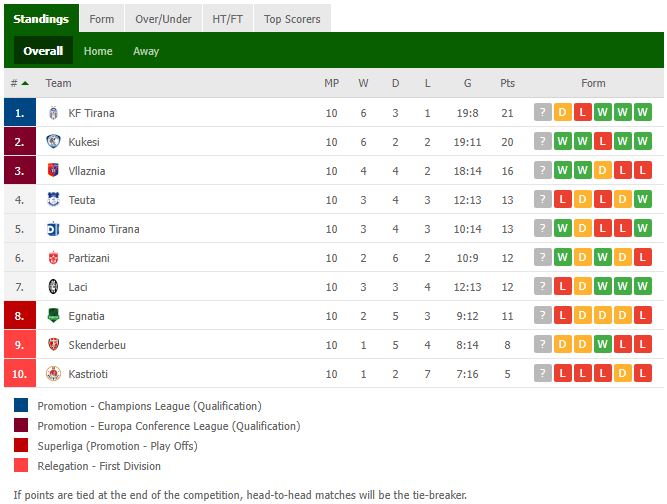Click the Partizani club crest
The width and height of the screenshot is (667, 504).
[x=54, y=258]
